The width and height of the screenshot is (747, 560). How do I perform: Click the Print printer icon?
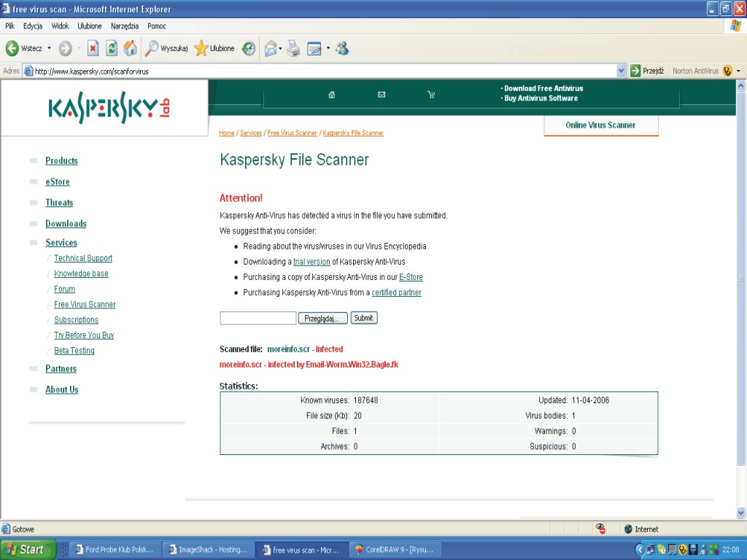[x=293, y=48]
